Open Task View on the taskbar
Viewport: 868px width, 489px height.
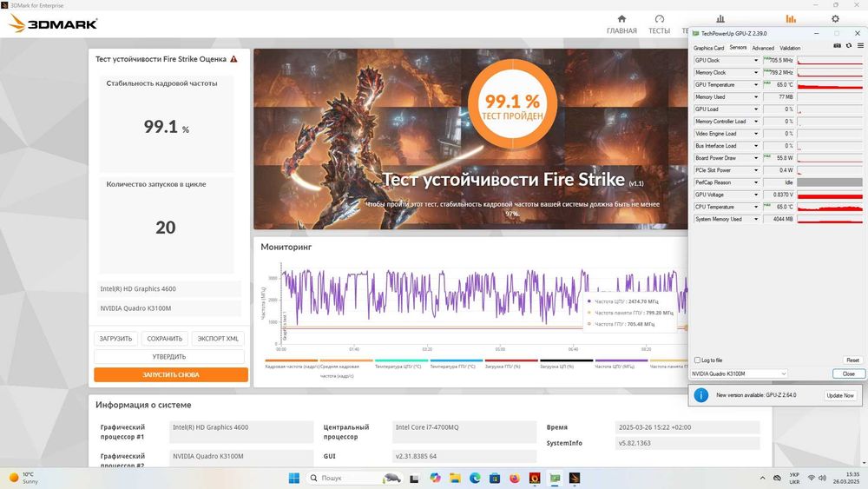click(x=414, y=478)
